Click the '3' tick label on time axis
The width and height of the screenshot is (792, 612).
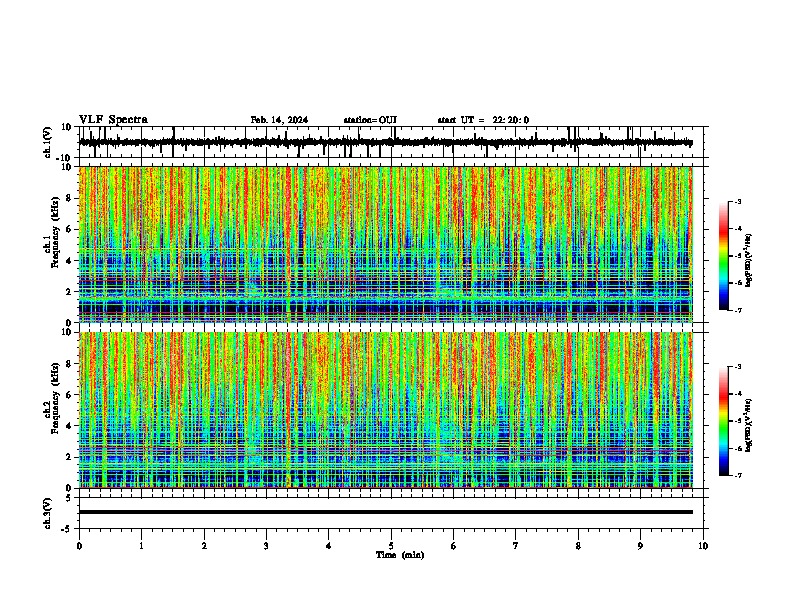[266, 546]
